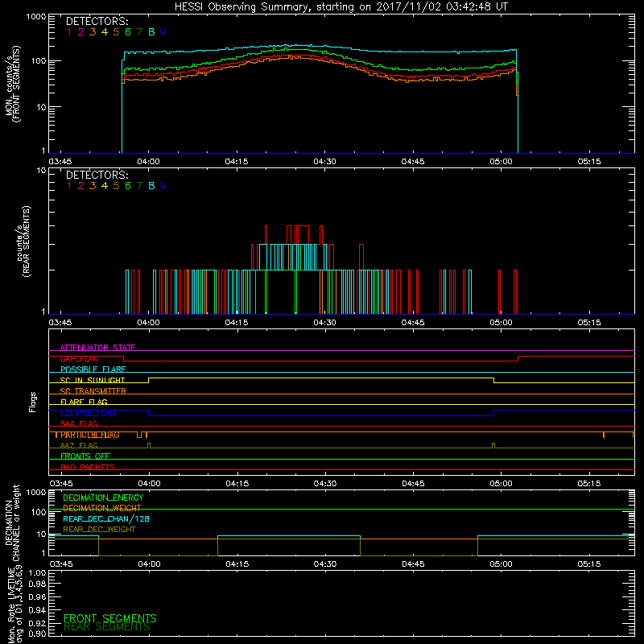This screenshot has height=644, width=644.
Task: Click the FRONT SEGMENTS livetime legend
Action: (x=110, y=618)
